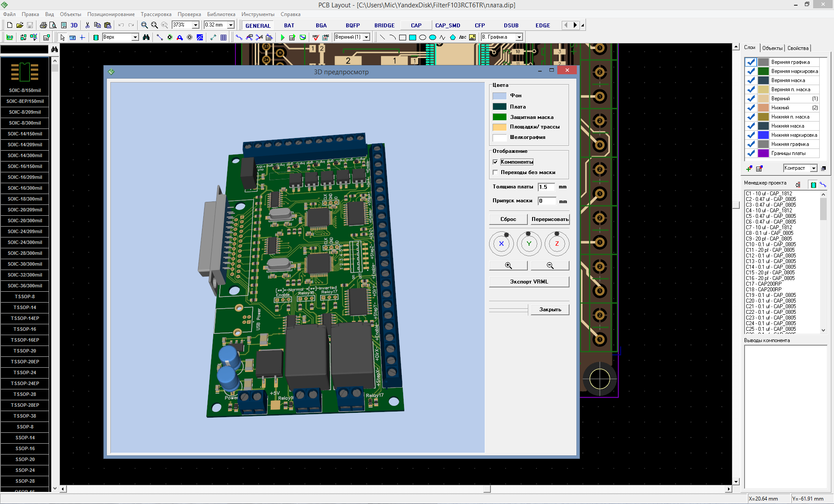This screenshot has height=504, width=834.
Task: Select the ellipse drawing tool
Action: [423, 37]
